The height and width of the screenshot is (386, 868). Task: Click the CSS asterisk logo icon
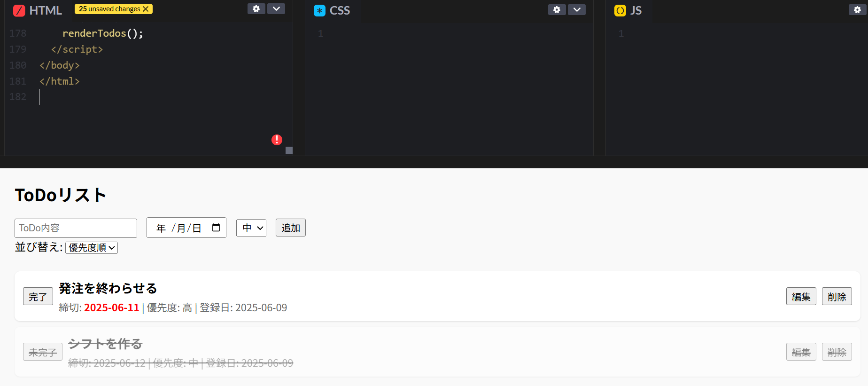(319, 10)
